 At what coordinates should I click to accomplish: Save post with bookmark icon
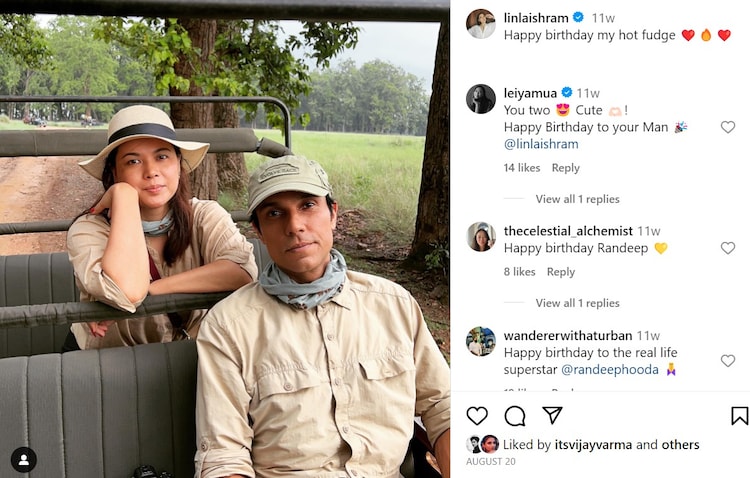tap(739, 416)
